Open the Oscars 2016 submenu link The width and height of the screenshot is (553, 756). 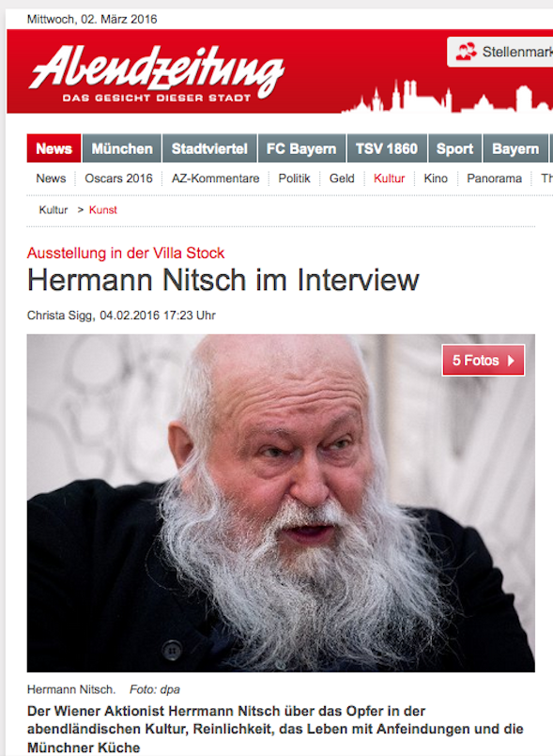point(118,178)
